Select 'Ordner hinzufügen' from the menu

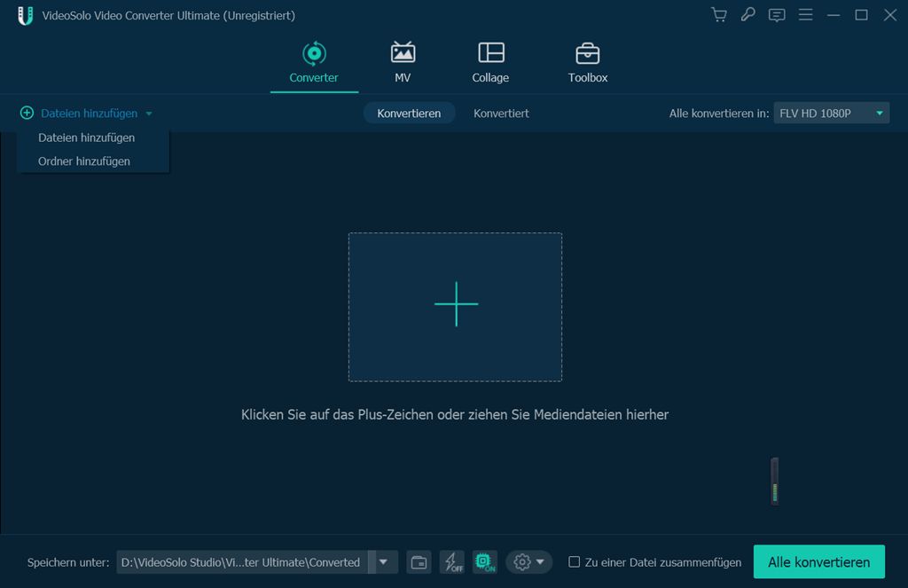coord(84,161)
